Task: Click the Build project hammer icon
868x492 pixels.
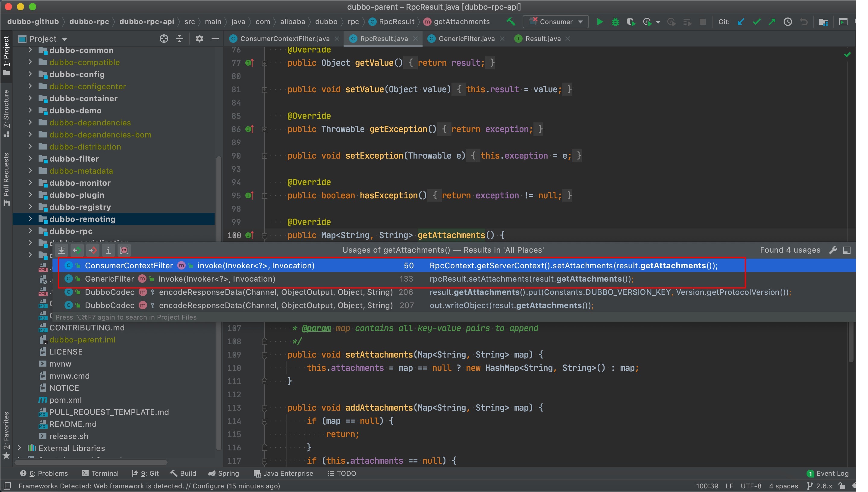Action: 511,22
